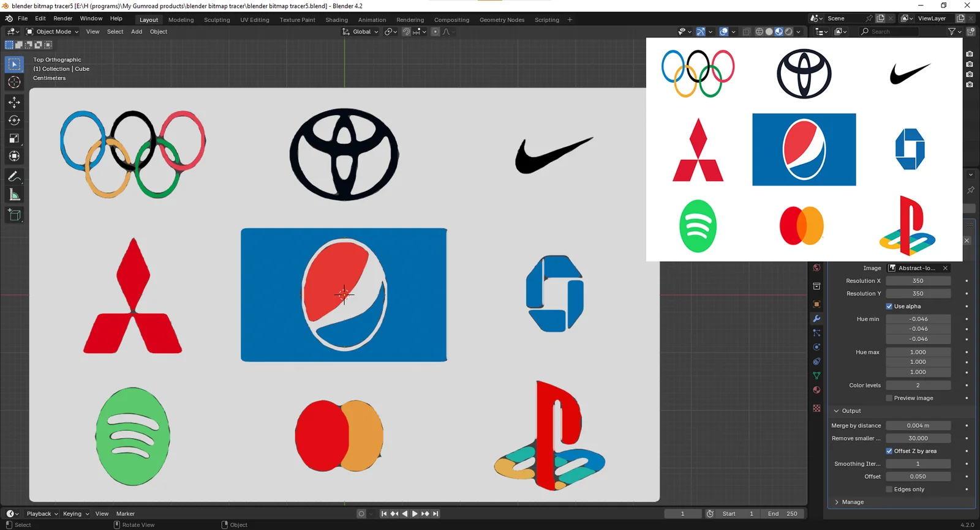Adjust the Smoothing Iterations value
980x530 pixels.
pyautogui.click(x=918, y=463)
